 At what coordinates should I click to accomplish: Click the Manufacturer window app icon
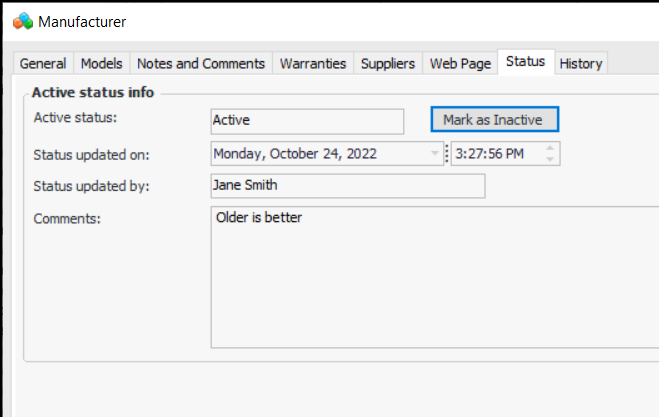[x=23, y=21]
